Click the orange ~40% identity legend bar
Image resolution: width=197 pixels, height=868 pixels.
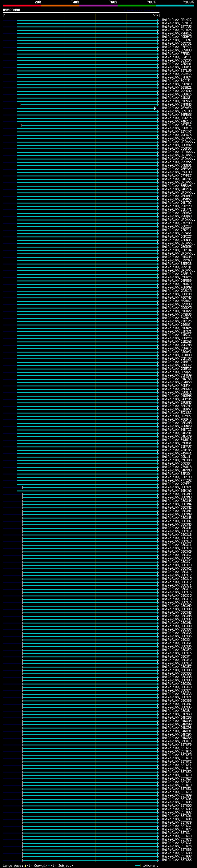tap(60, 6)
